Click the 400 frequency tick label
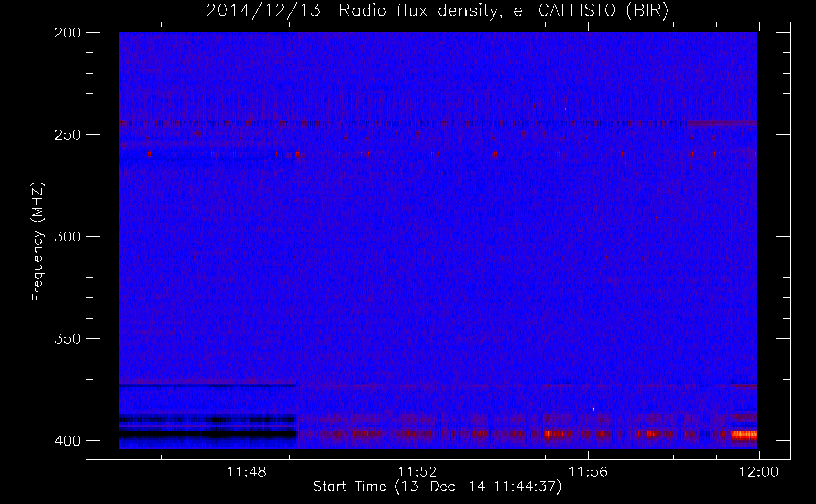 (x=68, y=440)
